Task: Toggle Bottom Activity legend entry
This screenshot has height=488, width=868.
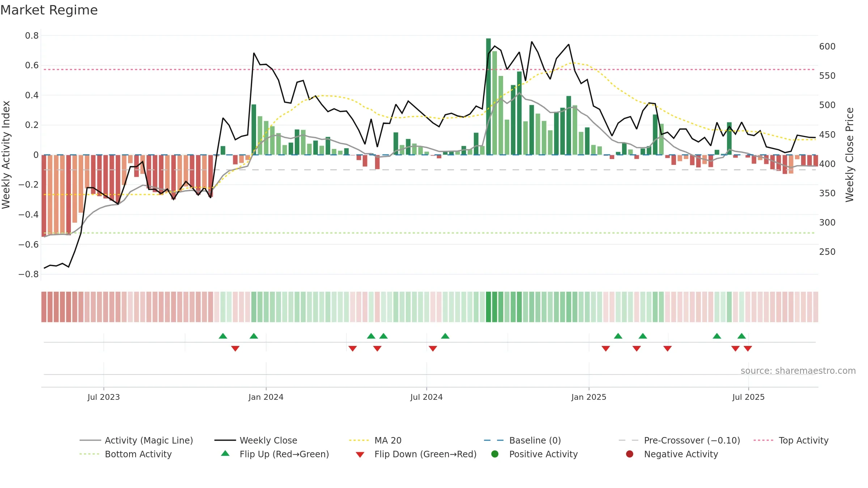Action: 125,454
